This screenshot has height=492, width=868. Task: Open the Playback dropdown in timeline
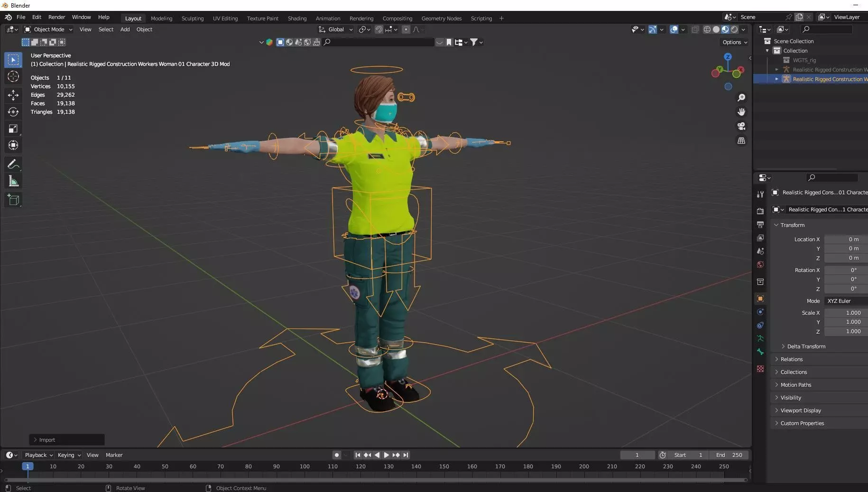click(x=38, y=455)
